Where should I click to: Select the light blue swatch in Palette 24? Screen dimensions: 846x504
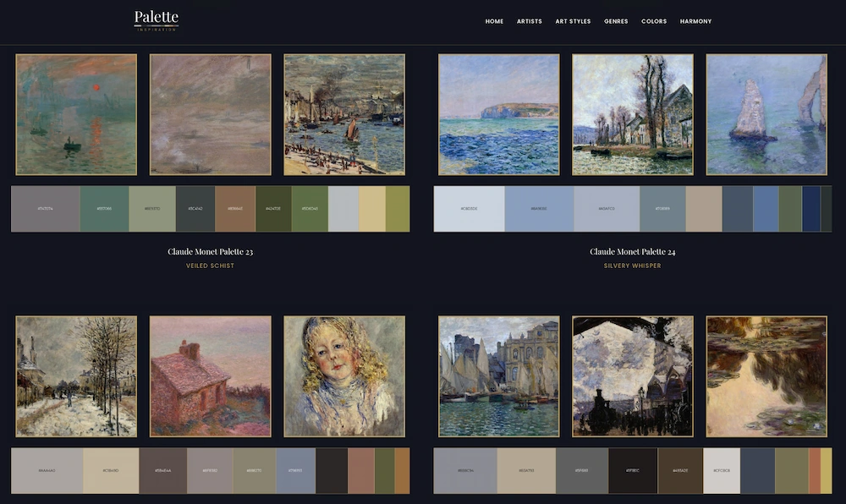539,209
